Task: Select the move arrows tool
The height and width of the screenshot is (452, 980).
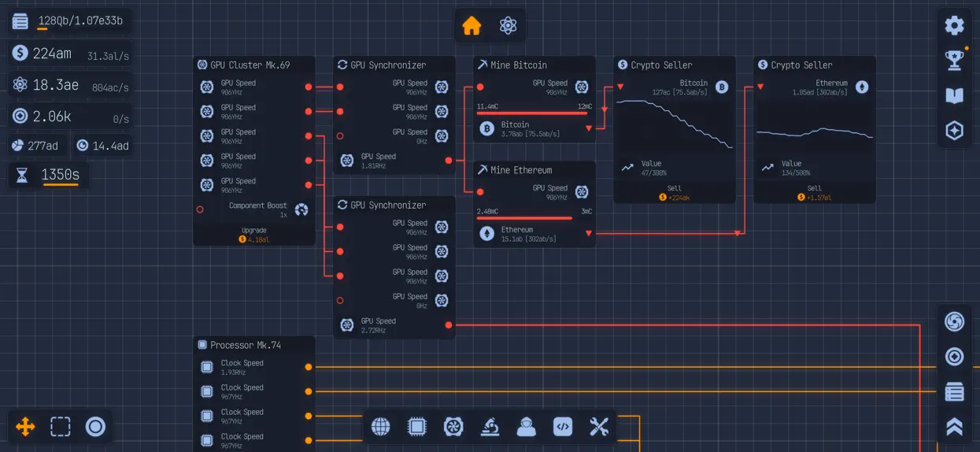Action: [x=25, y=427]
